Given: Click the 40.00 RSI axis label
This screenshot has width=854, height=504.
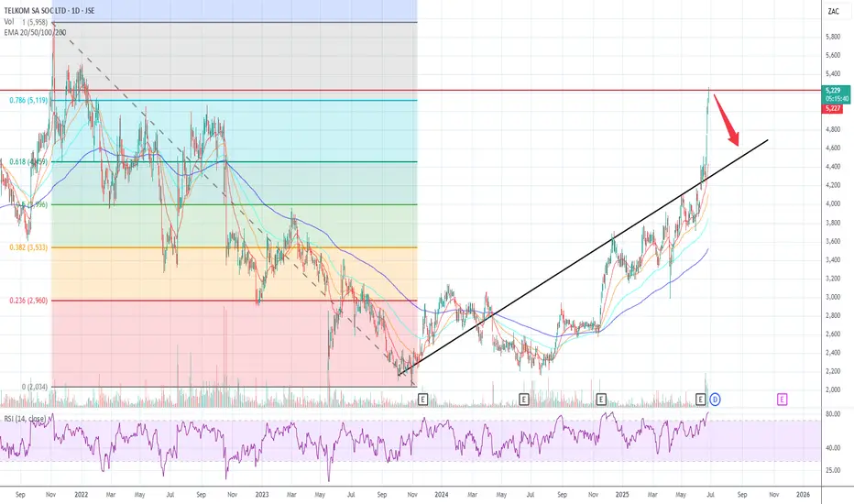Looking at the screenshot, I should point(833,448).
